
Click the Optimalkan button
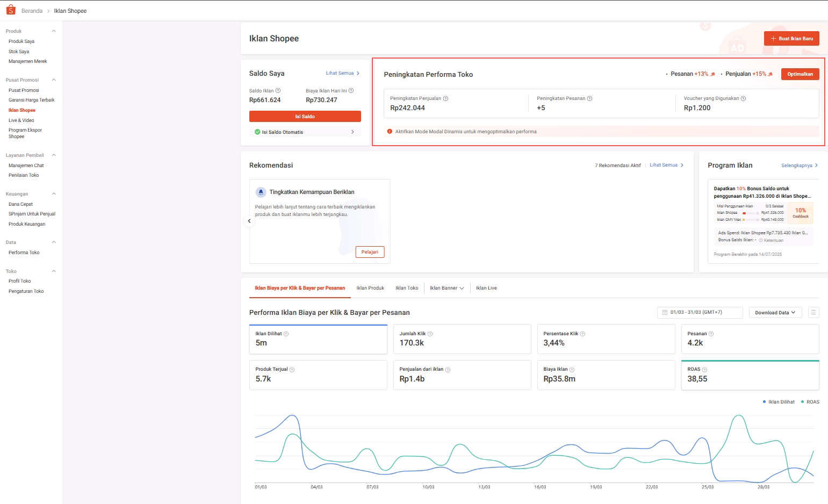pos(800,74)
